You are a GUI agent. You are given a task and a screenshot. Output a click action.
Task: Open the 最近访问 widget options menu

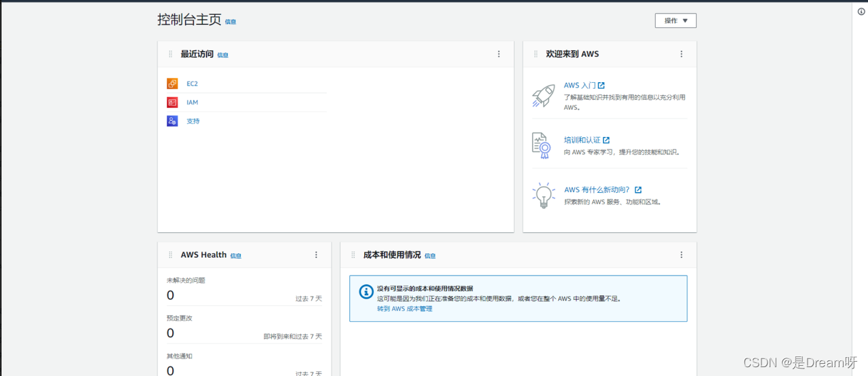click(499, 54)
